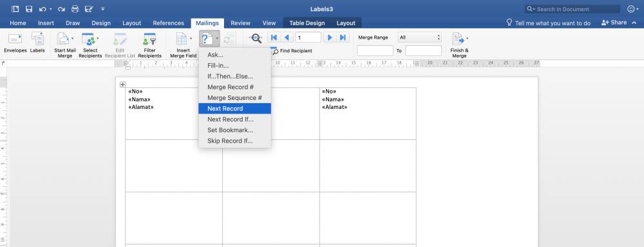644x247 pixels.
Task: Open the Merge Range All dropdown
Action: pos(420,37)
